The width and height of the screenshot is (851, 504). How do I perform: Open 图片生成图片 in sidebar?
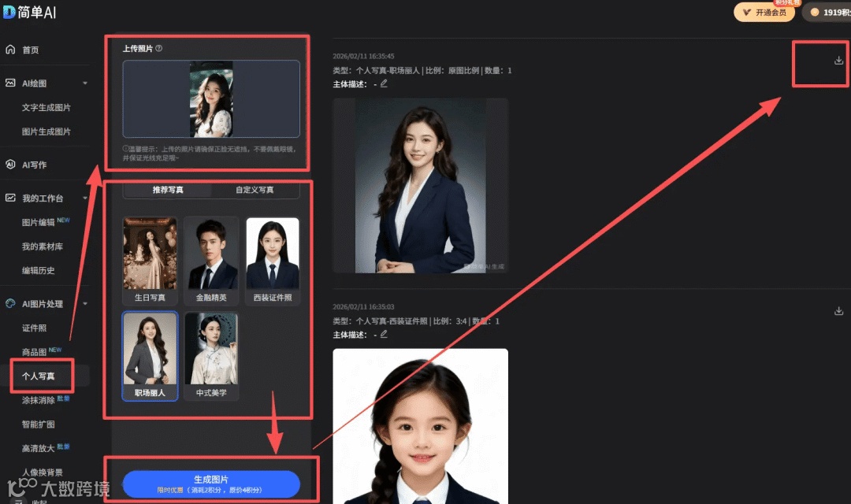pos(46,132)
